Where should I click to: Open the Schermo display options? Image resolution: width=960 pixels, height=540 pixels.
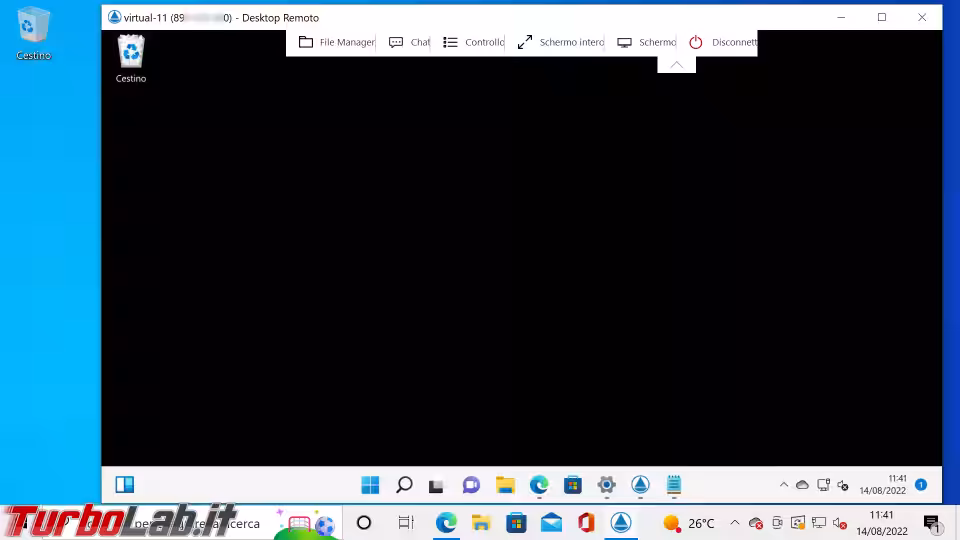coord(646,42)
